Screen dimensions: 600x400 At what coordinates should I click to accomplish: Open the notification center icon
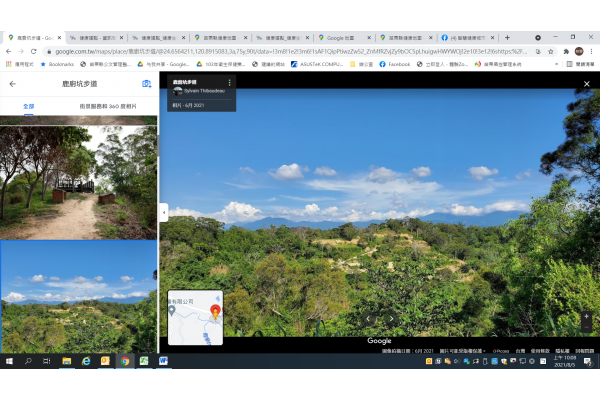587,361
